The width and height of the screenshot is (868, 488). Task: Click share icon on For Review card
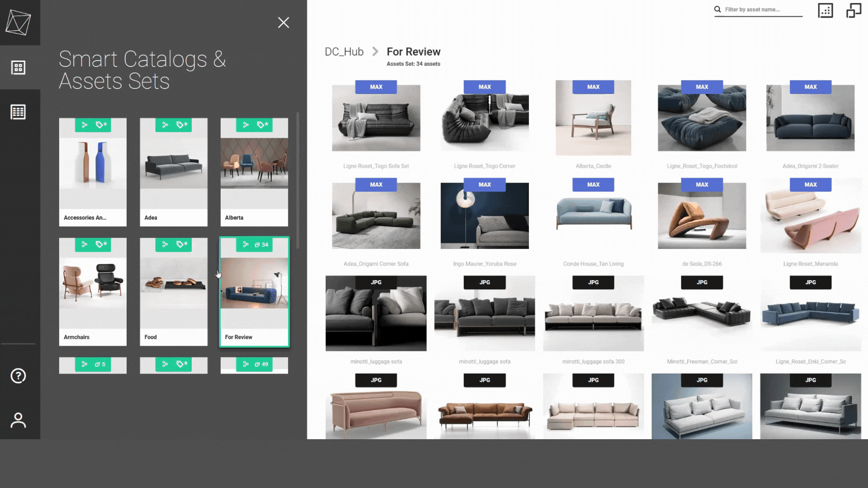[245, 244]
